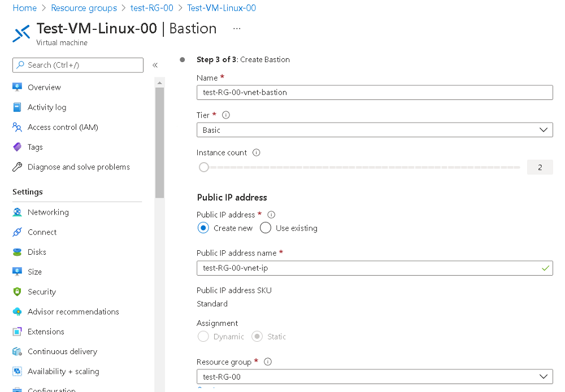The image size is (565, 392).
Task: Open Connect under Settings
Action: click(x=42, y=232)
